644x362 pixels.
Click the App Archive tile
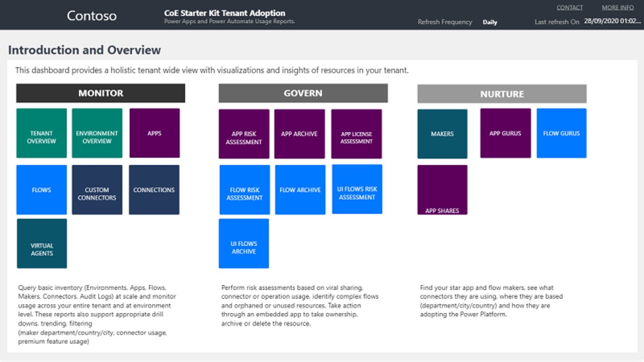[299, 134]
